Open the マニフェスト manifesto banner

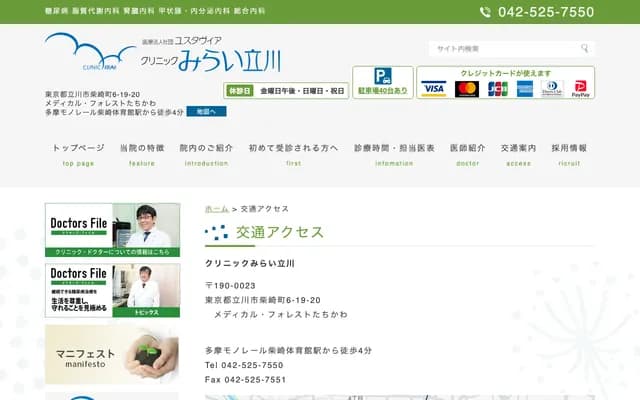tap(113, 354)
